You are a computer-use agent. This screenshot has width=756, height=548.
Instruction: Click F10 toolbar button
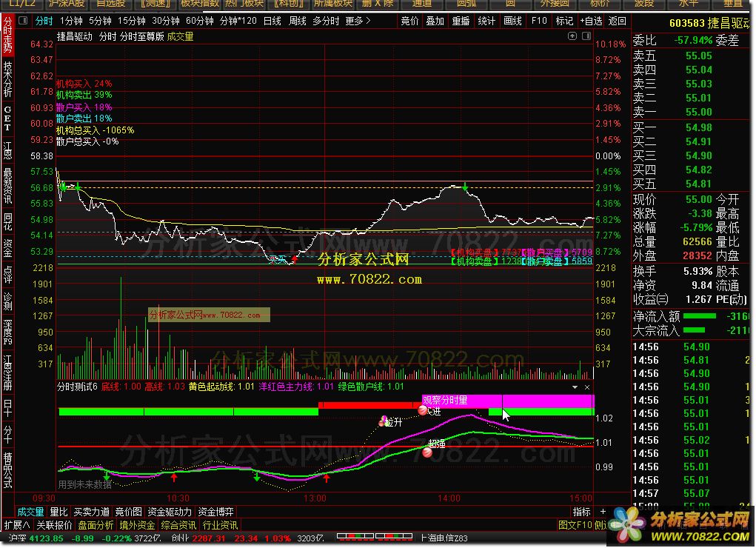click(x=539, y=21)
